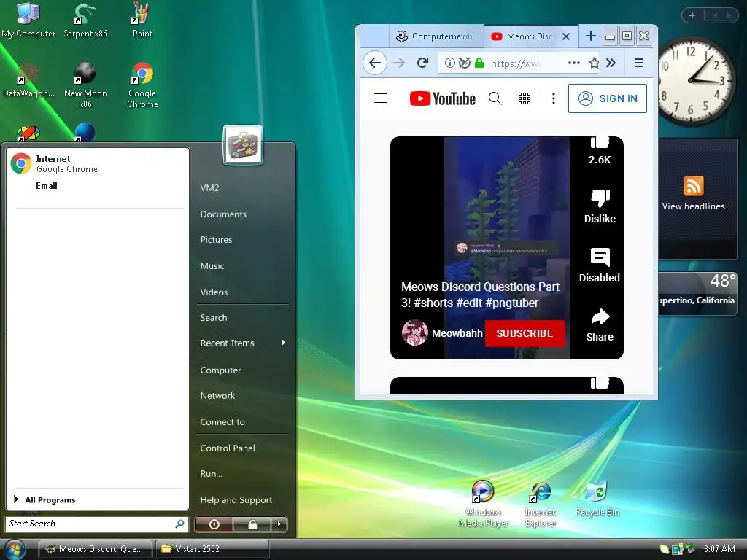Open the browser hamburger menu
The image size is (747, 560).
coord(639,63)
